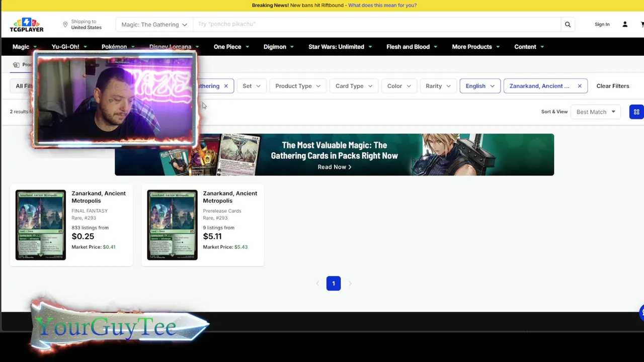Click the Shipping to United States selector
This screenshot has width=644, height=362.
[x=82, y=25]
